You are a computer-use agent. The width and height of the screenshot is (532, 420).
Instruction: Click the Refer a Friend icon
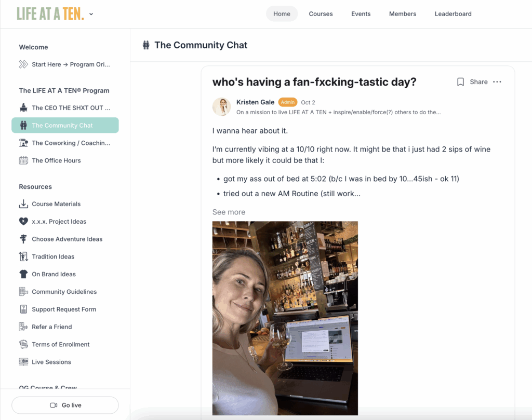pos(23,327)
